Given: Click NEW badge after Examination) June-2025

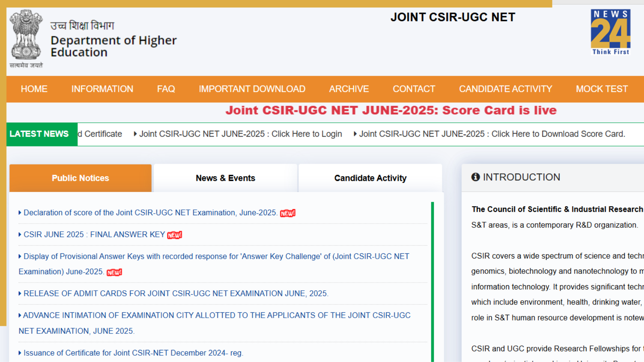Looking at the screenshot, I should pos(114,272).
